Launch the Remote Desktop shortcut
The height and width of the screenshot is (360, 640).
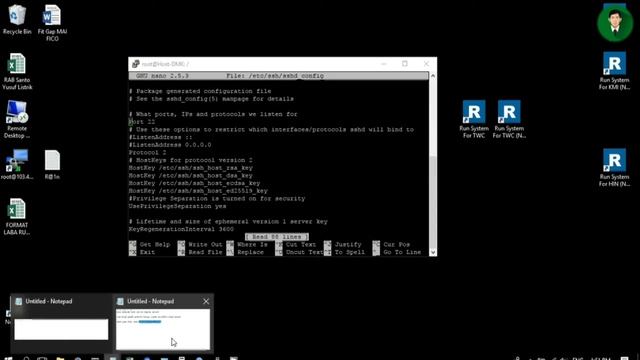coord(17,120)
